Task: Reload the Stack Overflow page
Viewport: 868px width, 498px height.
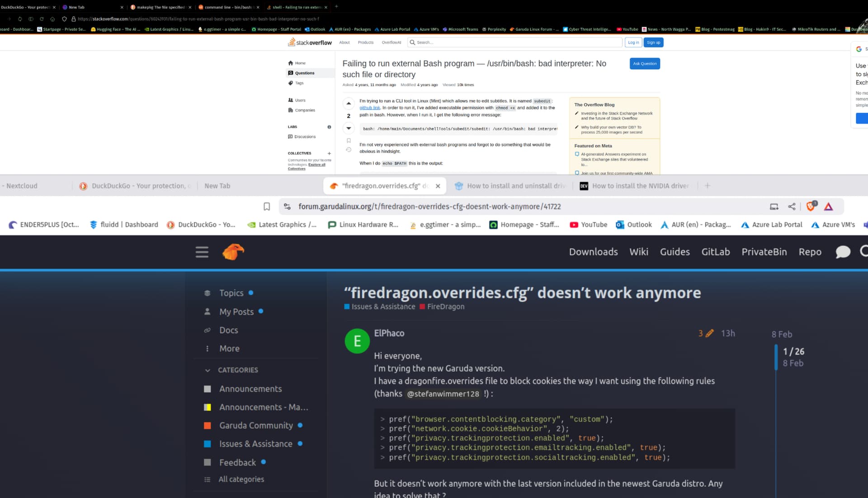Action: pos(42,19)
